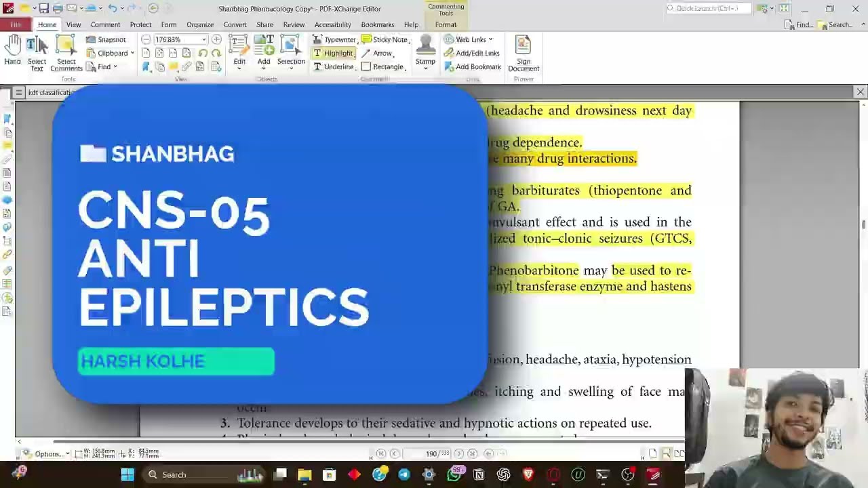868x488 pixels.
Task: Select the Typewriter tool
Action: [x=334, y=39]
